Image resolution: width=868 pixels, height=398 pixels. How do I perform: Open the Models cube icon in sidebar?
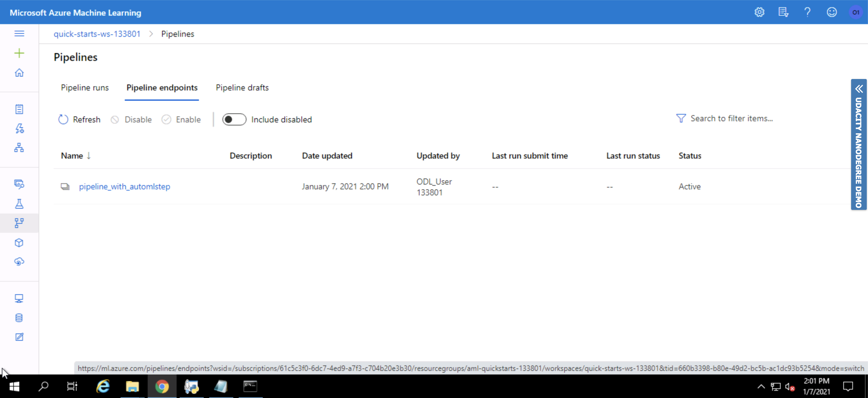coord(19,243)
